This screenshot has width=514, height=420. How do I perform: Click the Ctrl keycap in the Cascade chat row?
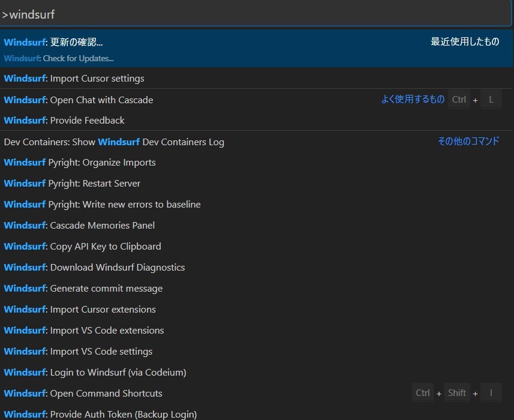click(x=459, y=100)
